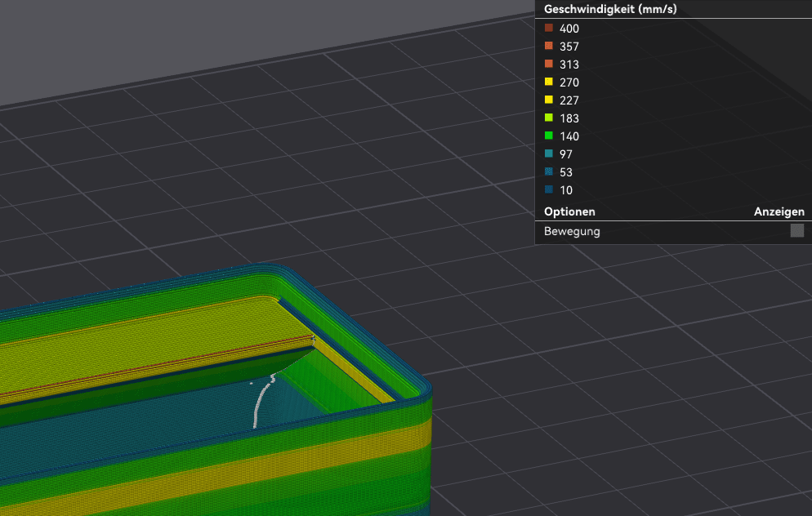Click the Optionen heading
Screen dimensions: 812x516
[569, 211]
